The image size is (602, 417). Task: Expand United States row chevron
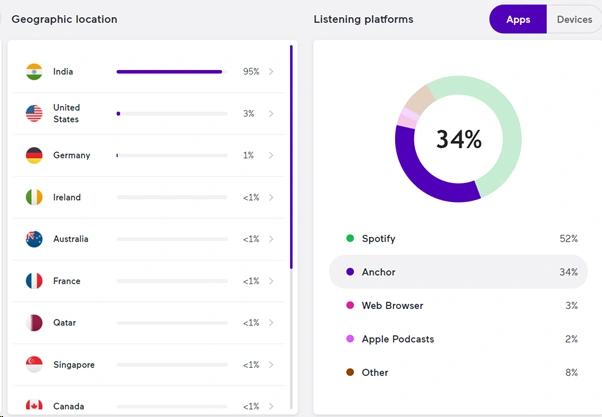271,114
